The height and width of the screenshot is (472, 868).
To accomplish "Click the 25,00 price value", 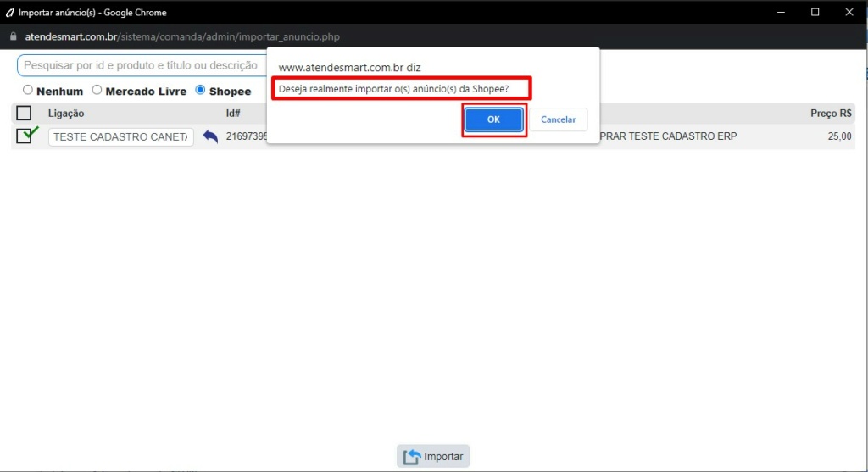I will point(839,136).
